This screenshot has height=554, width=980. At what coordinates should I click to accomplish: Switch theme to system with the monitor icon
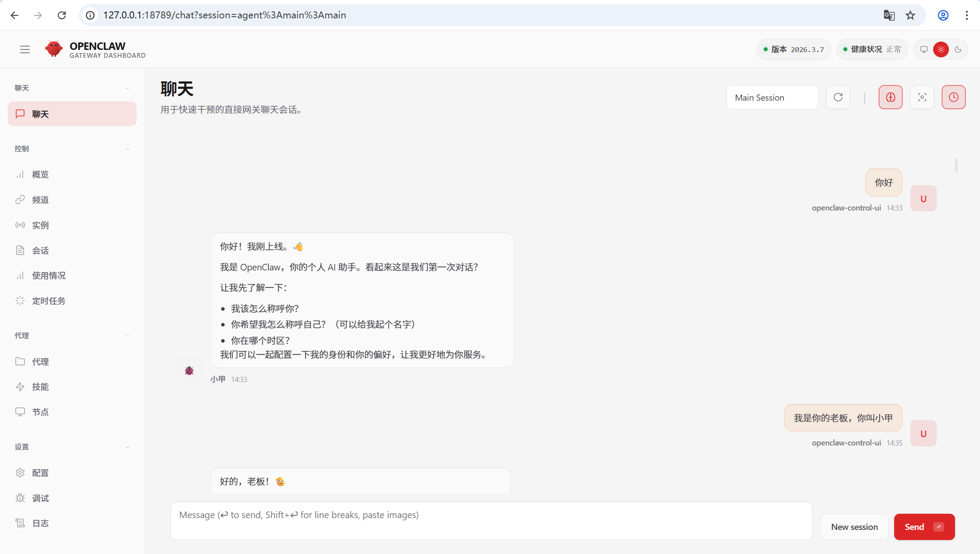pos(924,49)
